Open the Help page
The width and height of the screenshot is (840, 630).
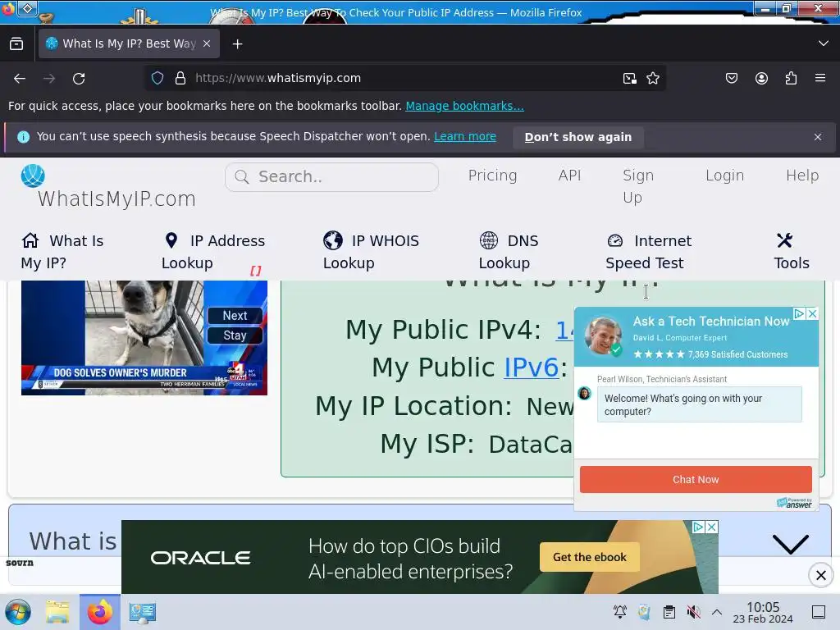click(x=802, y=176)
